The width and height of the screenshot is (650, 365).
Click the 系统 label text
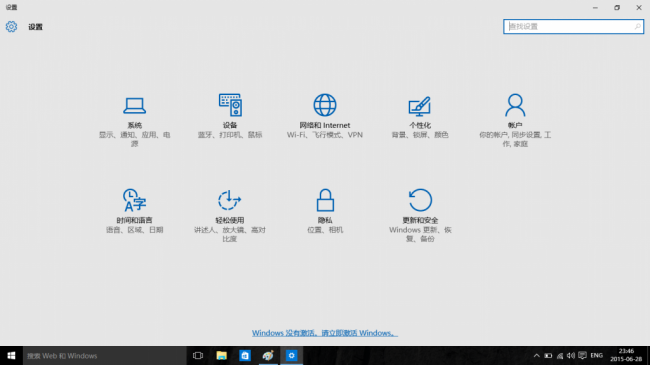pos(134,125)
